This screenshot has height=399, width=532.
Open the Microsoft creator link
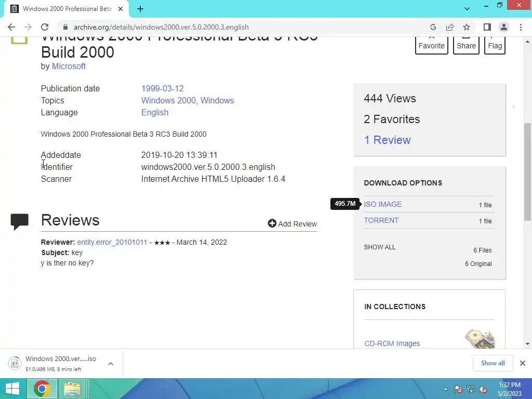pos(69,66)
